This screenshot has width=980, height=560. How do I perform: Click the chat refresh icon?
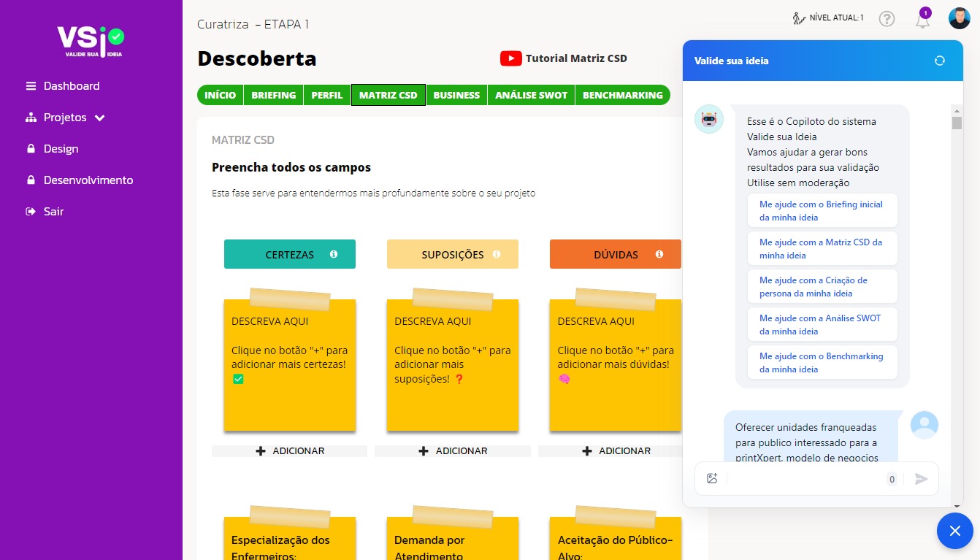pyautogui.click(x=940, y=61)
